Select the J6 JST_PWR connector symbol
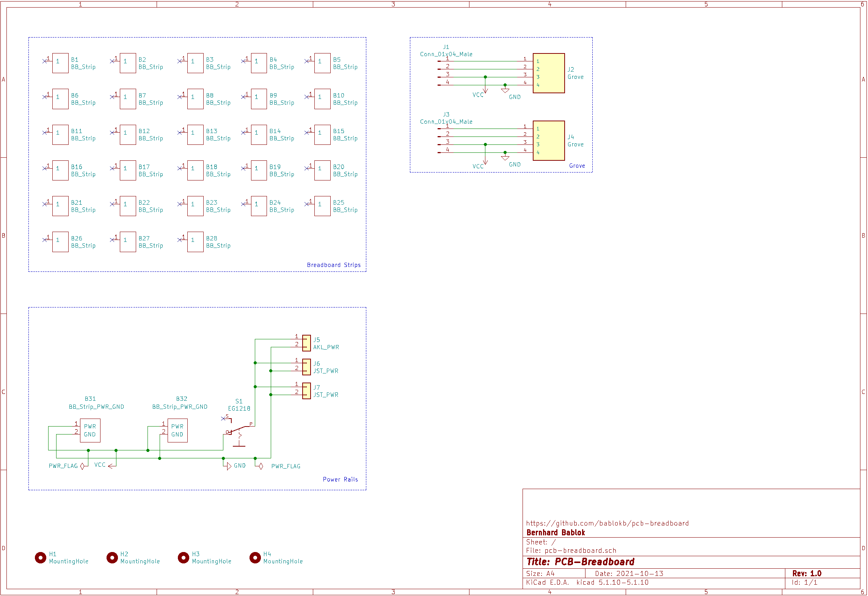This screenshot has height=596, width=868. pos(306,367)
